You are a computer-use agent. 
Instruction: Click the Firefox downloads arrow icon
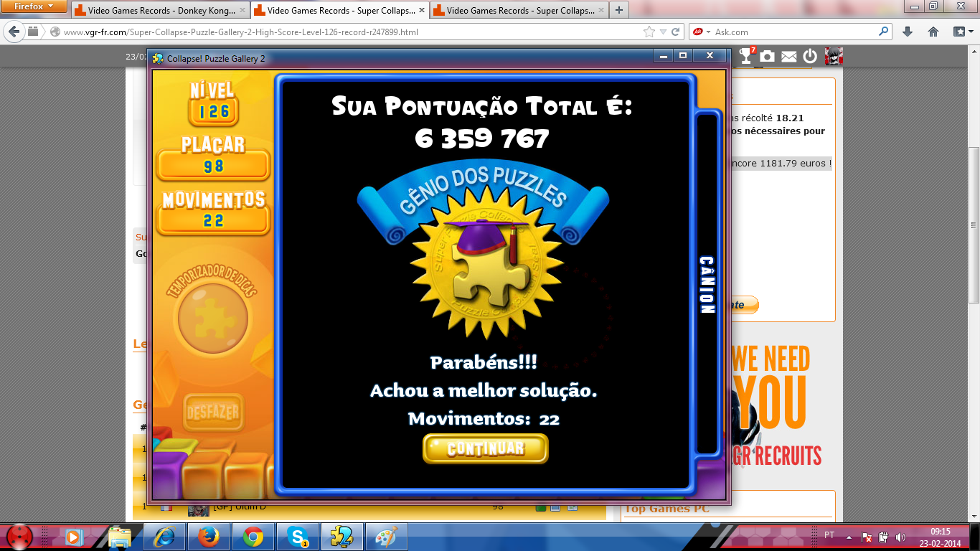(908, 32)
